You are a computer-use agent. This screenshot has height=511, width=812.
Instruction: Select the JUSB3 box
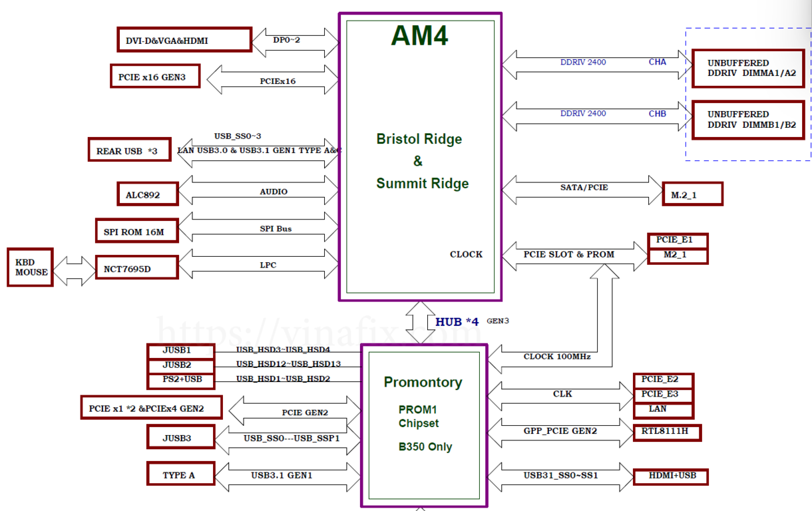click(180, 436)
